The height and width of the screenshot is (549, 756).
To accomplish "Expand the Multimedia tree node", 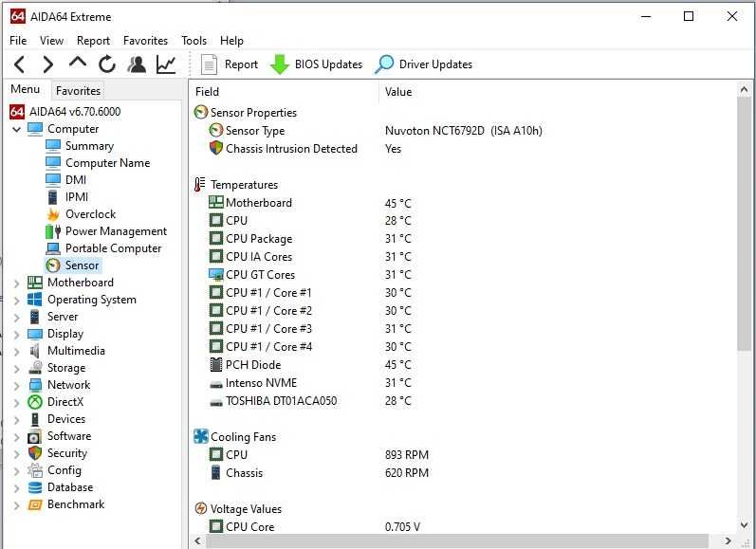I will coord(17,352).
